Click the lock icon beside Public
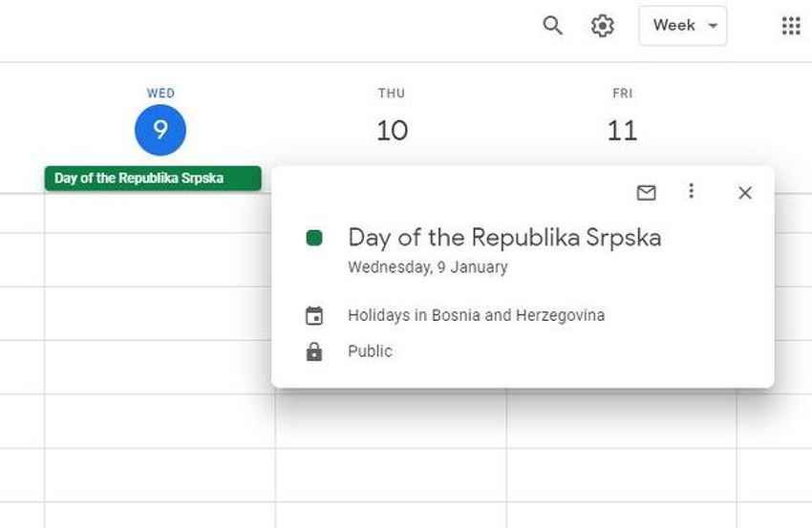Viewport: 812px width, 528px height. coord(314,351)
